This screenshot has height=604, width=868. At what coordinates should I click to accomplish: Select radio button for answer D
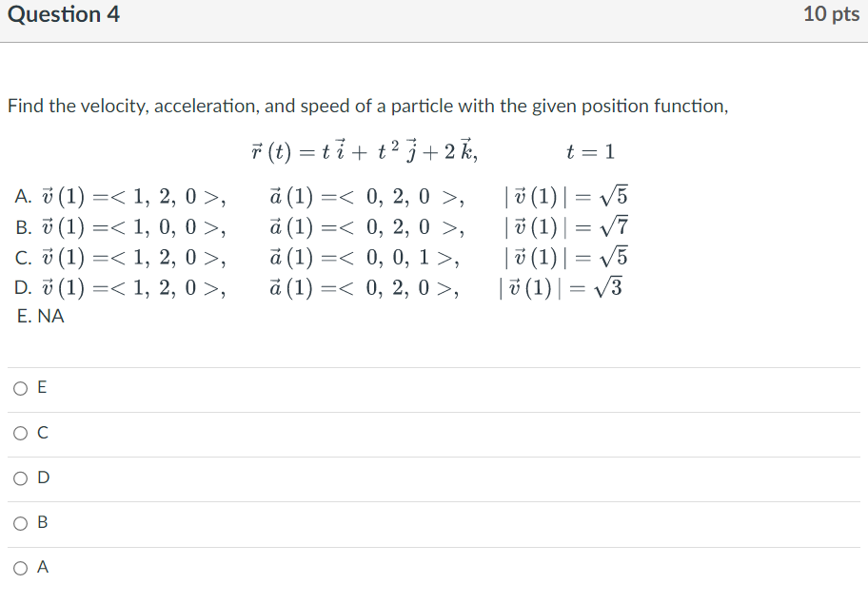[20, 477]
